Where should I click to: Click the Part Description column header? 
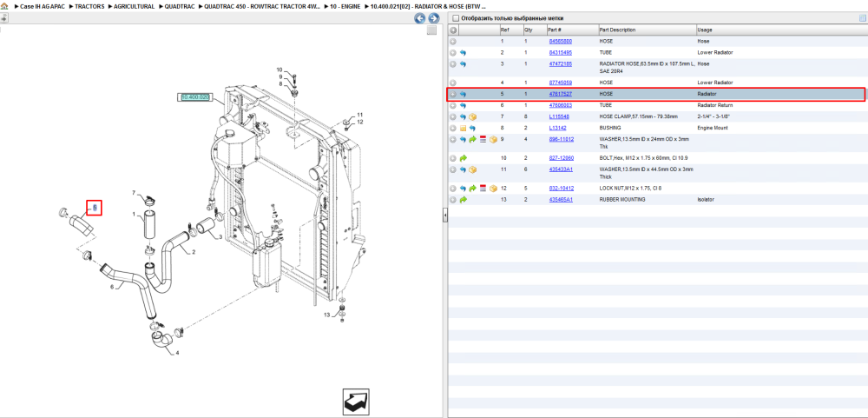click(x=648, y=30)
